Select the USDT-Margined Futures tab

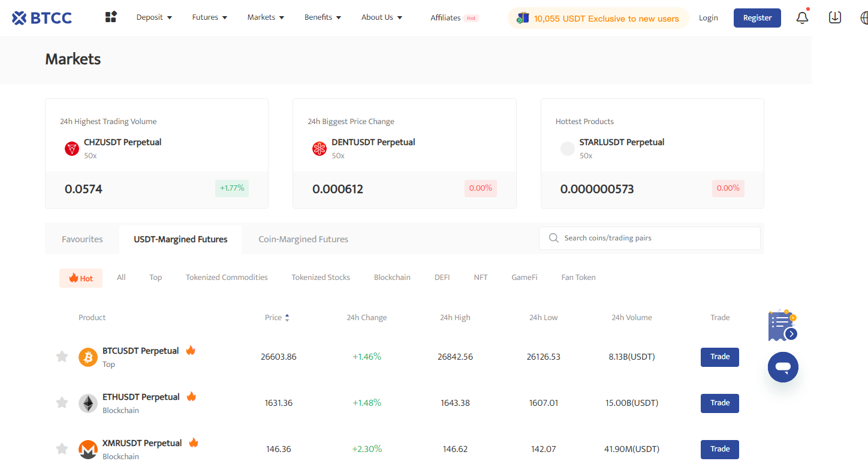click(180, 239)
